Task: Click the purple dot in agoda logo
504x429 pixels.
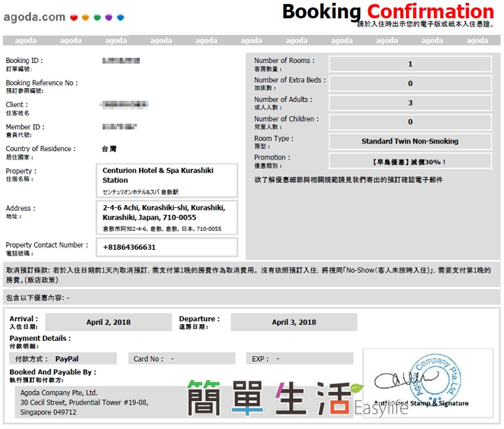Action: coord(109,17)
